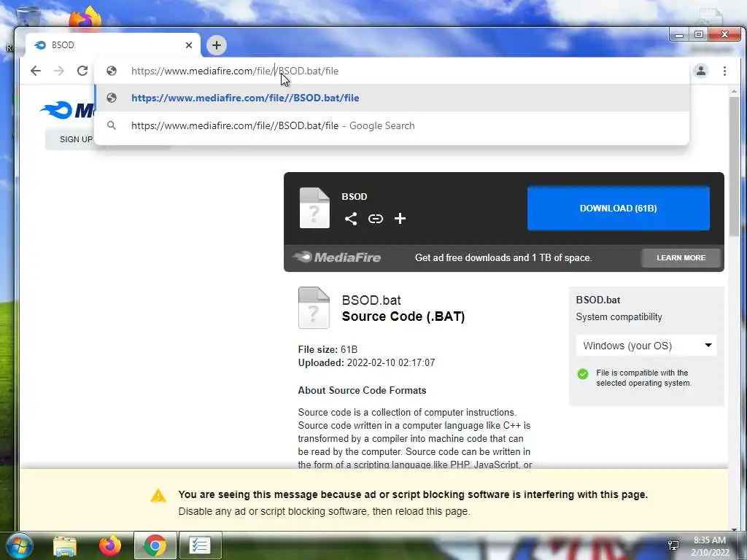Click the BSOD title in dark box
This screenshot has height=560, width=747.
tap(355, 196)
